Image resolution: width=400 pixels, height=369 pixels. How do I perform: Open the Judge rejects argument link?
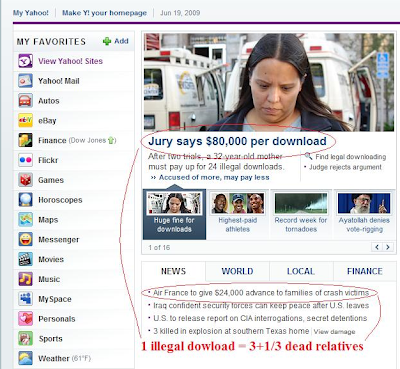[345, 167]
